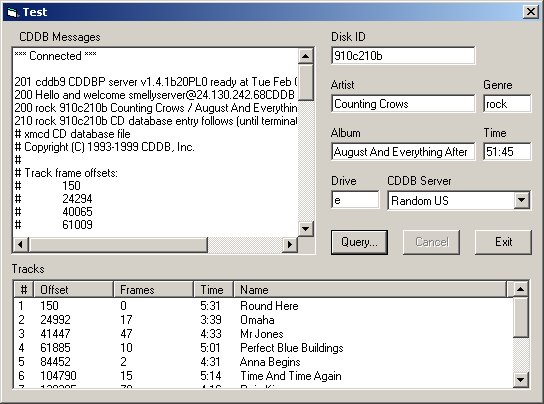The image size is (544, 404).
Task: Click the Tracks list scroll up arrow
Action: [520, 289]
